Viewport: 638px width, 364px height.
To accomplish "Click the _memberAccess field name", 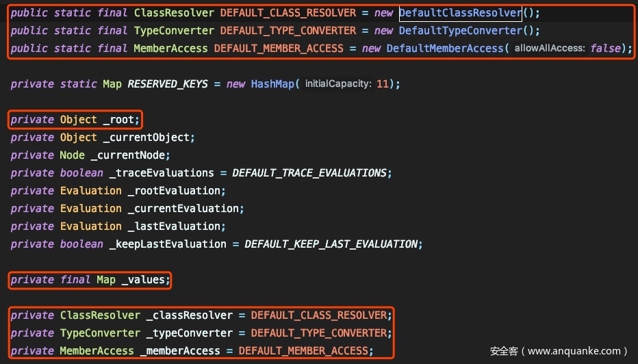I will point(180,351).
